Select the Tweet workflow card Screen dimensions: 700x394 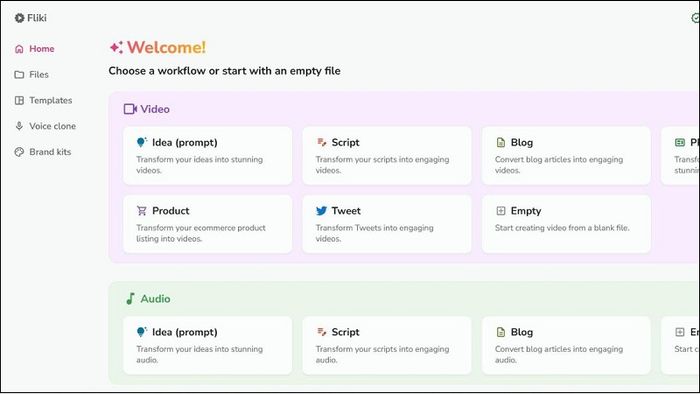[x=387, y=224]
